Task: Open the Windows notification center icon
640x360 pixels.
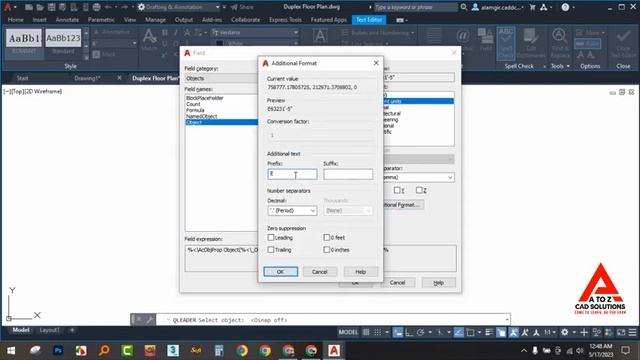Action: (625, 350)
